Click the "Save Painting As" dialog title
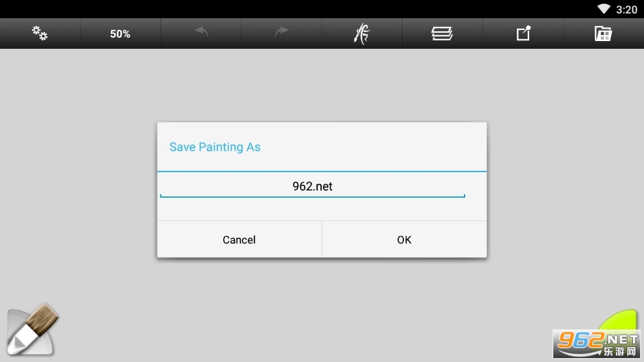The height and width of the screenshot is (362, 644). [215, 147]
